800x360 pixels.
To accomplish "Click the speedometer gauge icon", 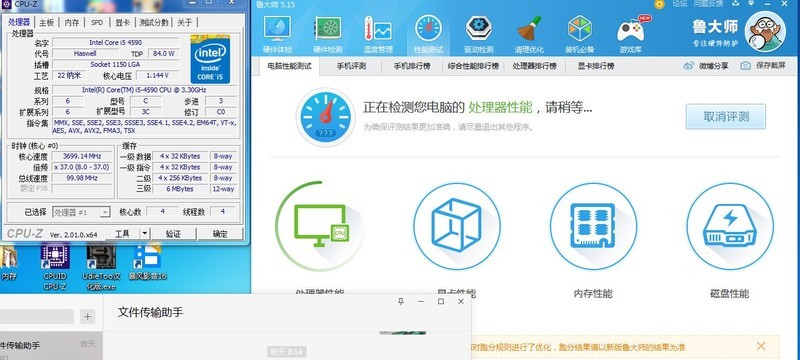I will 326,117.
